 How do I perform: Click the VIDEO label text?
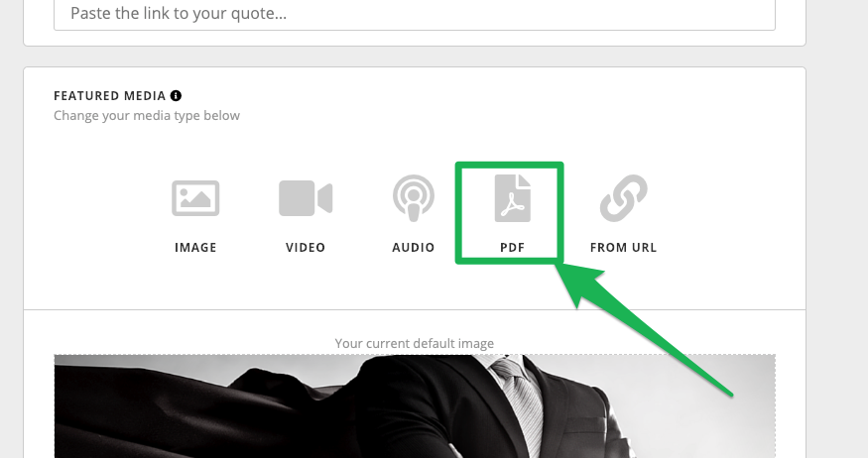point(306,247)
